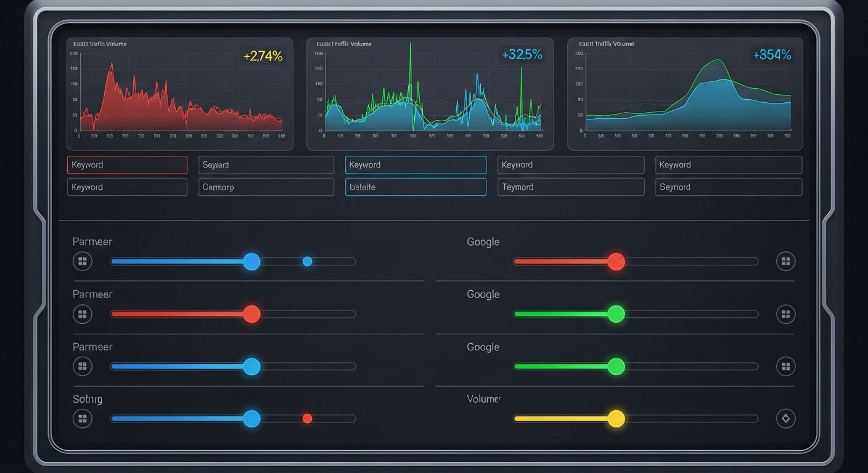Click the title above the +354% chart
Screen dimensions: 868x473
pyautogui.click(x=607, y=44)
